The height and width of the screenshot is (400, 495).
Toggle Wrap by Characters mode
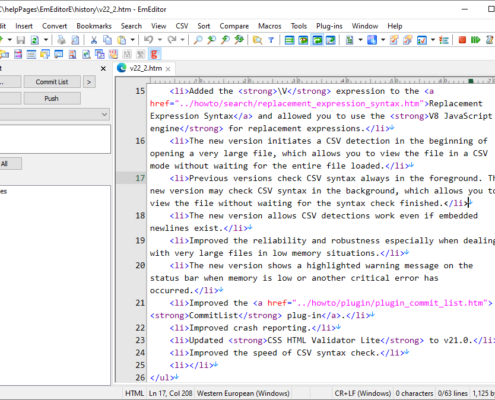click(x=303, y=40)
